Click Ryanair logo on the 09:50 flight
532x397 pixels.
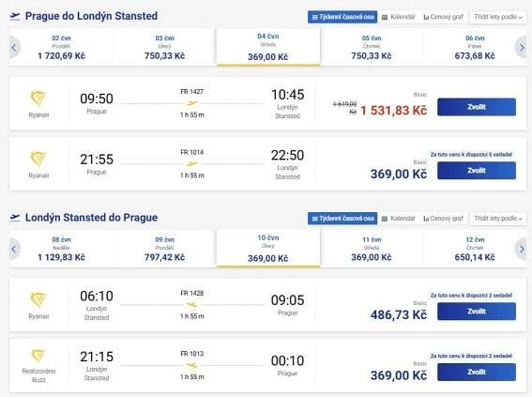(x=38, y=99)
